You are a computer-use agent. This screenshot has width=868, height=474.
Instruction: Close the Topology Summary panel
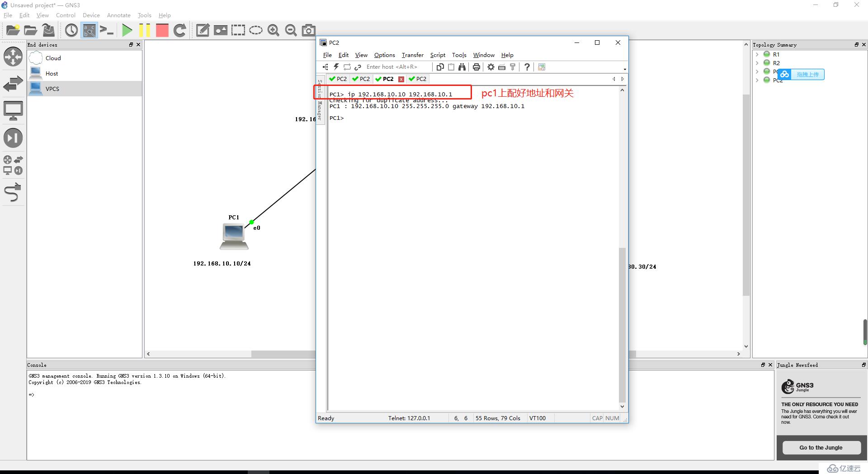click(x=864, y=45)
